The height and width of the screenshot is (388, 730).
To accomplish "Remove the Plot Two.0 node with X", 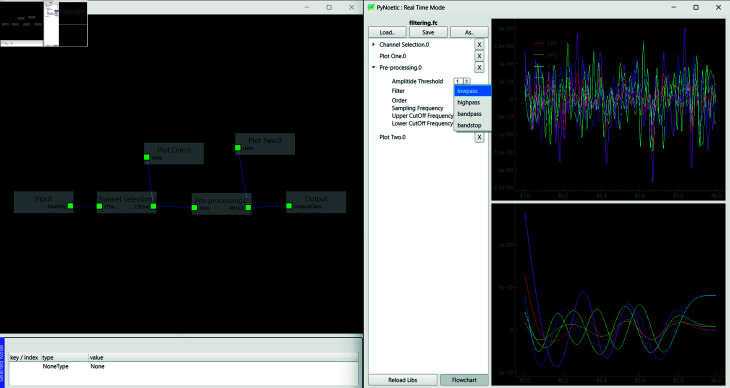I will pyautogui.click(x=479, y=137).
